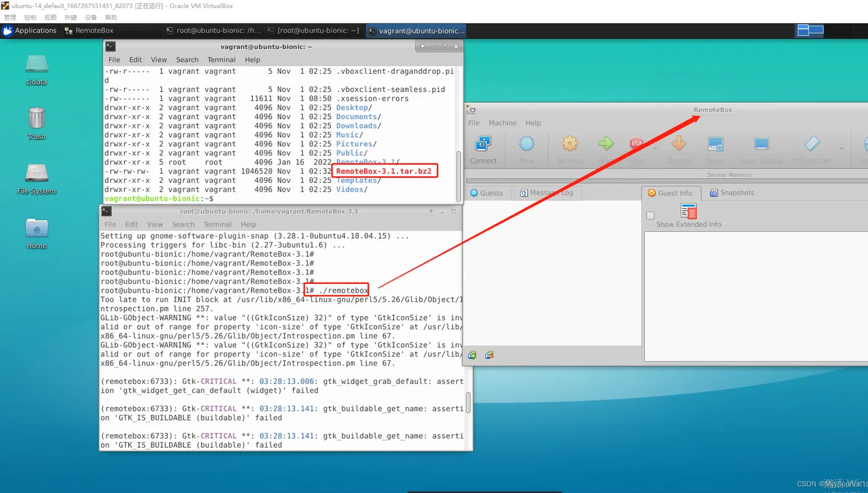Open File menu in root terminal window
The width and height of the screenshot is (868, 493).
point(110,224)
